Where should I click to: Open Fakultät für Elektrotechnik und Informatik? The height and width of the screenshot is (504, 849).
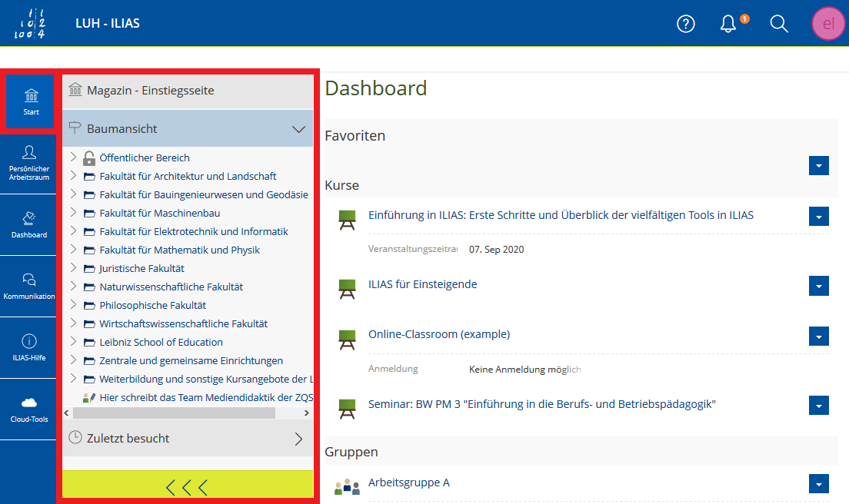pos(194,231)
